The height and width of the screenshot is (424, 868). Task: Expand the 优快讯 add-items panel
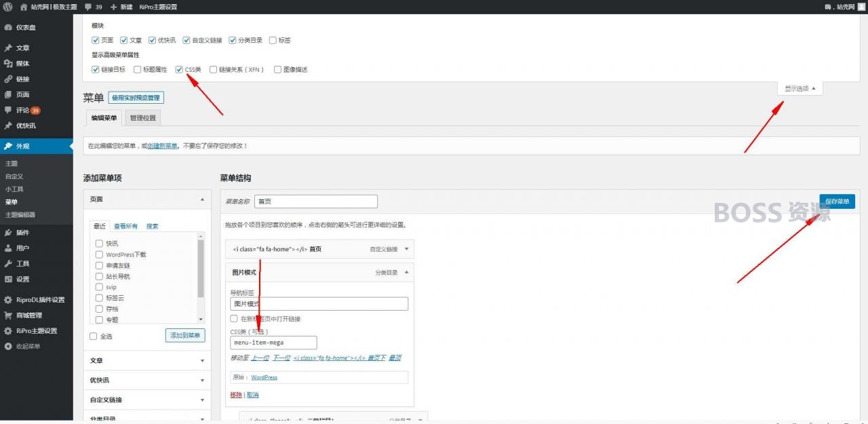coord(202,381)
